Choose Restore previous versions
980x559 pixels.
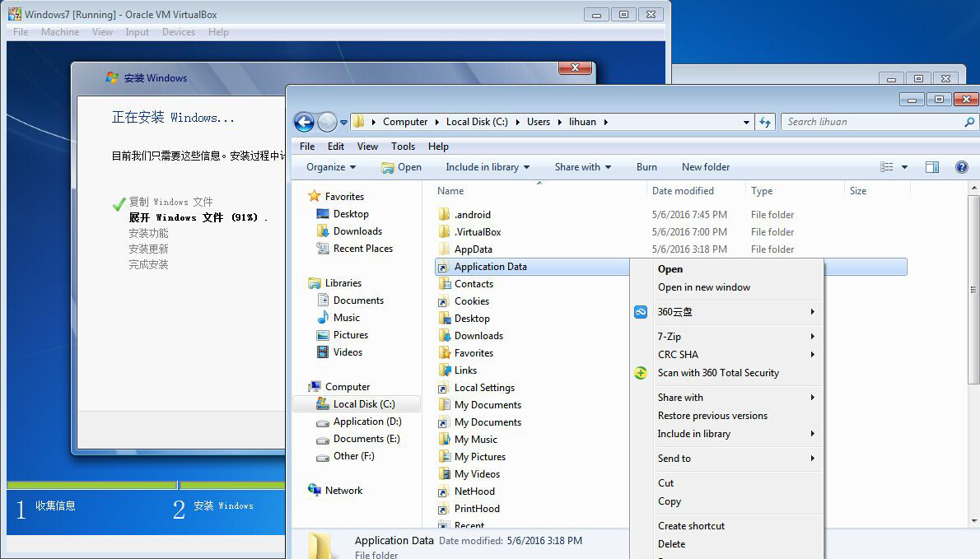pos(726,416)
